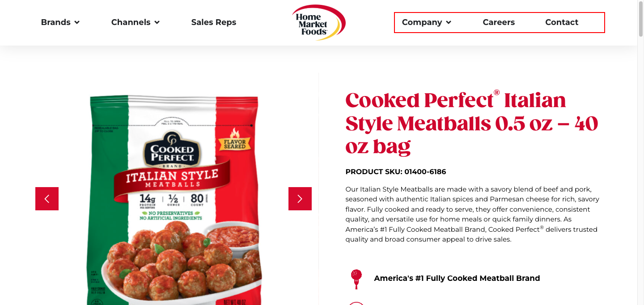
Task: Expand the Brands dropdown menu
Action: pos(60,22)
